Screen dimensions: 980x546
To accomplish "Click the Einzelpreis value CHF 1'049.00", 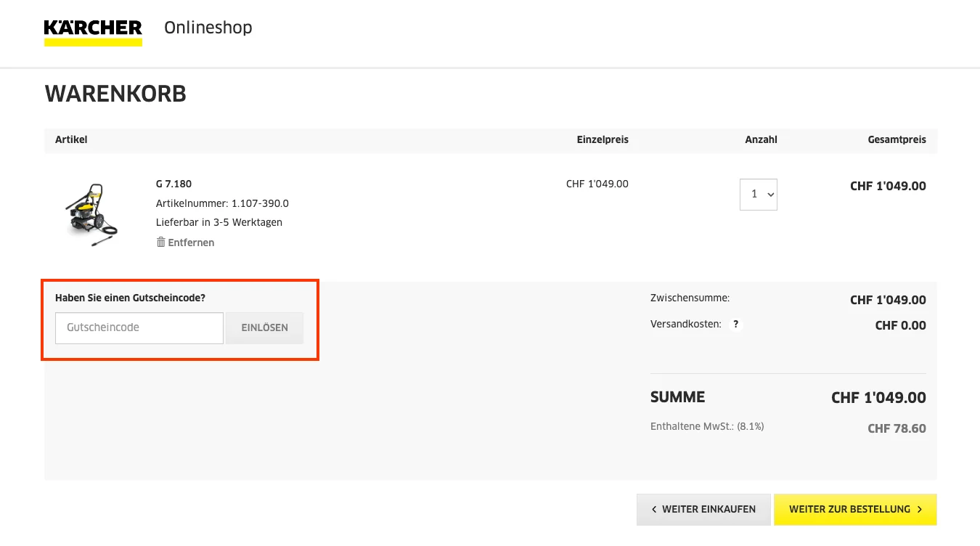I will (597, 184).
